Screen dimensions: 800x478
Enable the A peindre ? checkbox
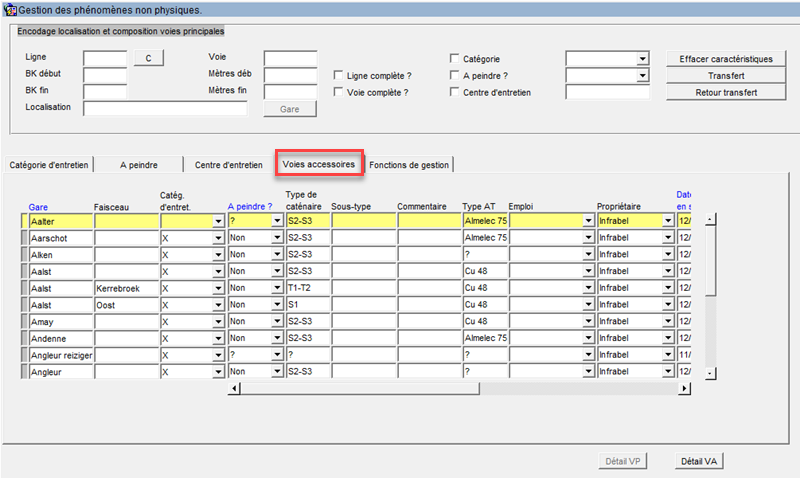[x=454, y=76]
